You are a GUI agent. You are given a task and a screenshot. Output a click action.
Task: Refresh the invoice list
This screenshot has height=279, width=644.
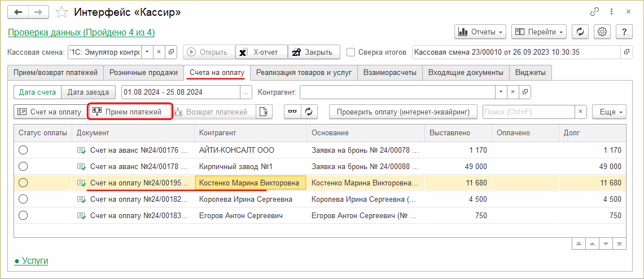(309, 112)
